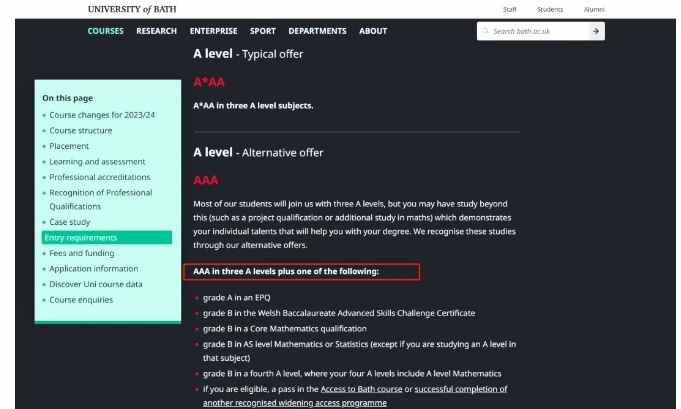Open the Research menu
This screenshot has height=409, width=681.
point(156,31)
